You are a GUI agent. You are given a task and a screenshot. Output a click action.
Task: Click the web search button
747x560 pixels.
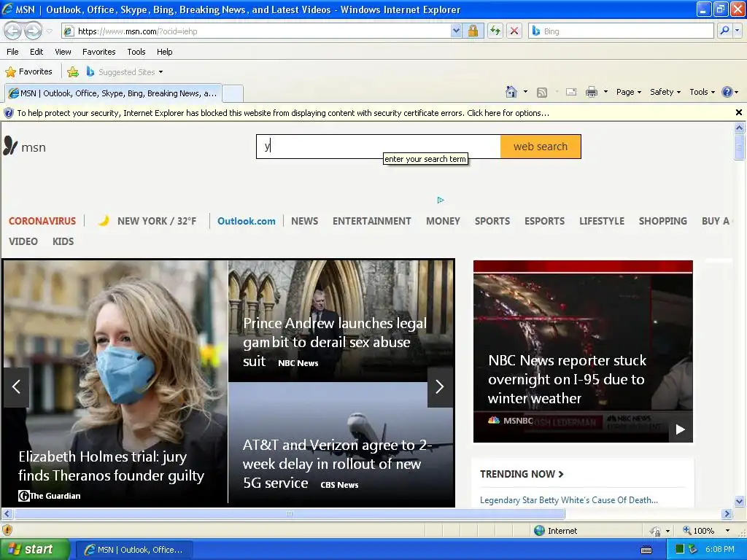[x=541, y=146]
